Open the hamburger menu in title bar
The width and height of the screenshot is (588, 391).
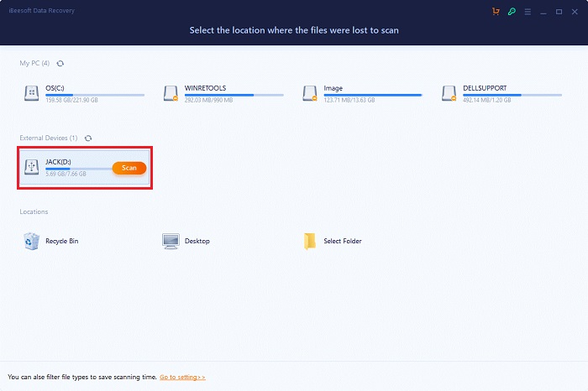point(528,12)
